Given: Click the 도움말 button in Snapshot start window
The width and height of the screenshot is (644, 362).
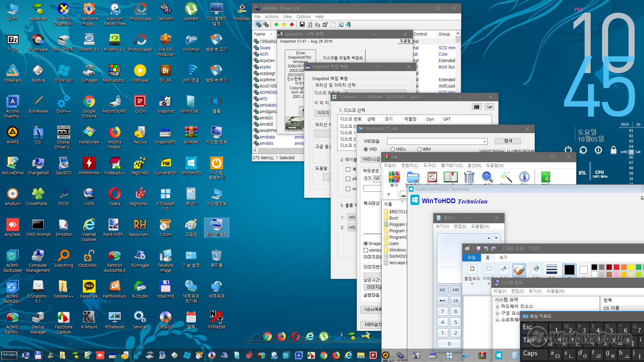Looking at the screenshot, I should pos(405,41).
